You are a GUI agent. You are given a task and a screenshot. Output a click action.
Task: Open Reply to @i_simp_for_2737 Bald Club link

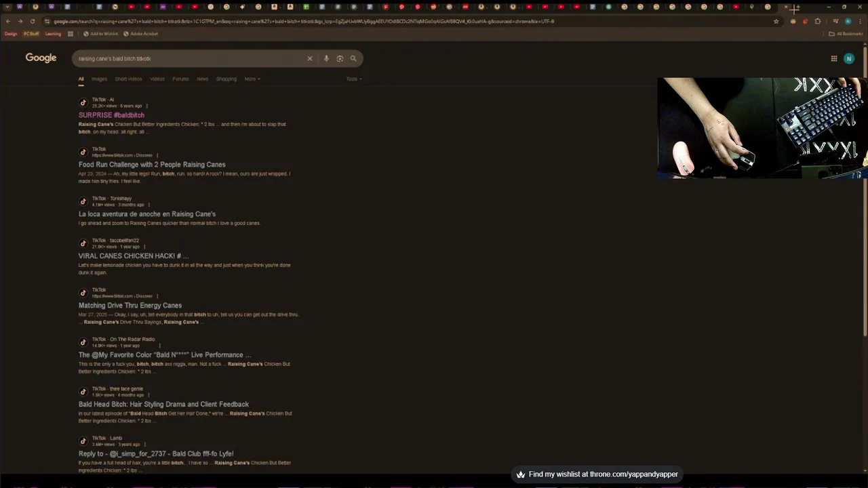[156, 454]
